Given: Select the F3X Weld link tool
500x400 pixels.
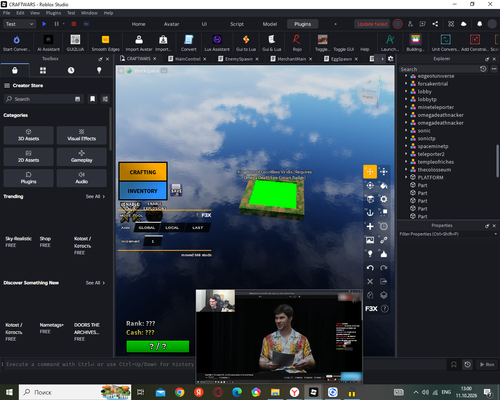Looking at the screenshot, I should click(384, 240).
